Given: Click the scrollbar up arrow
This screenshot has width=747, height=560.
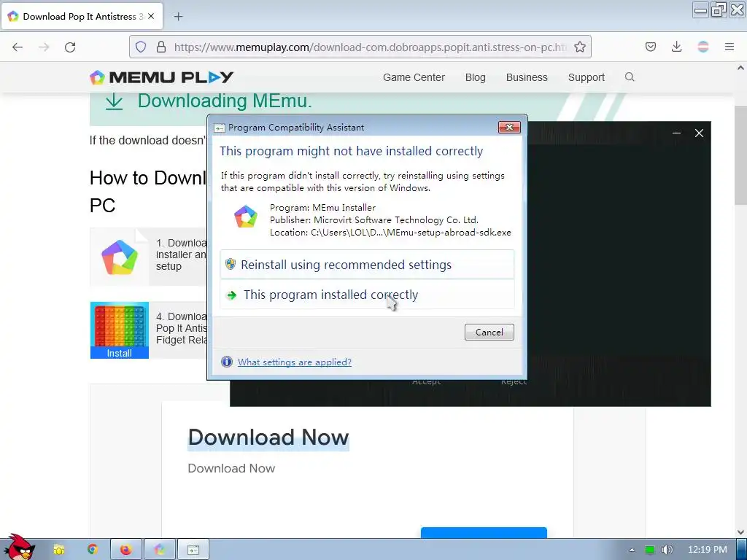Looking at the screenshot, I should (740, 68).
